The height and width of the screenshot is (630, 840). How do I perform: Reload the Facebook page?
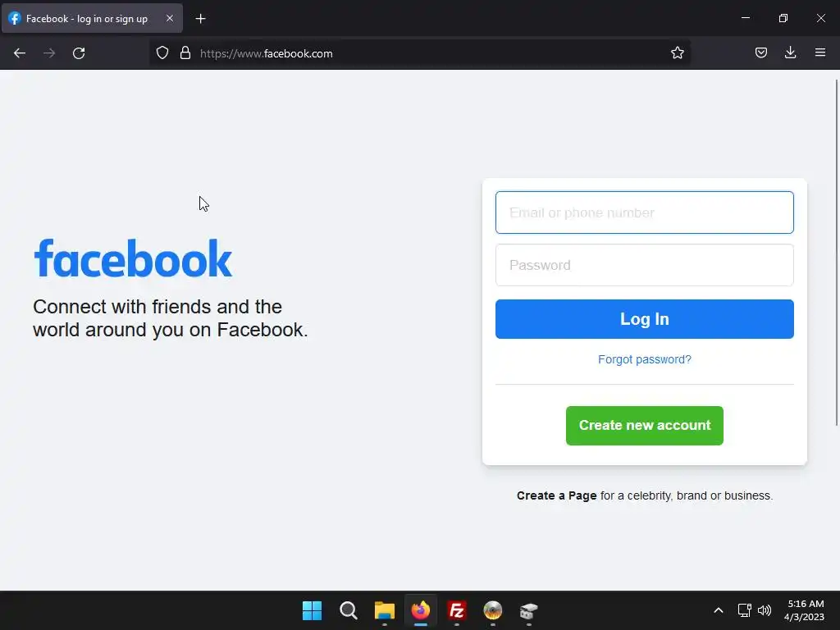[x=79, y=53]
